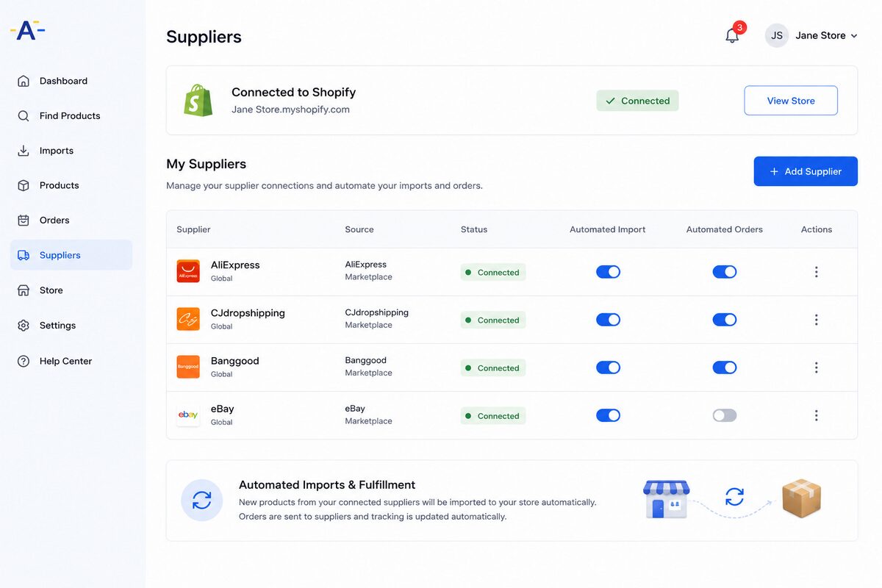882x588 pixels.
Task: Disable Automated Import for CJdropshipping
Action: pos(608,320)
